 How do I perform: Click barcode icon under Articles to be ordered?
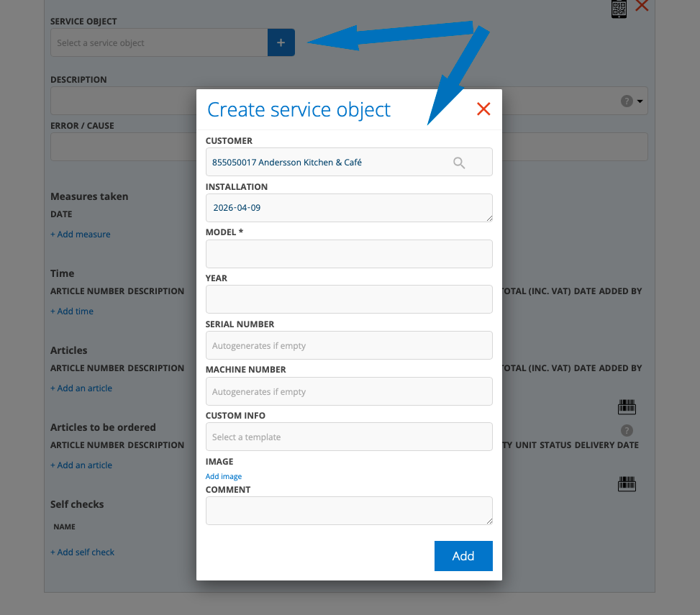[627, 484]
